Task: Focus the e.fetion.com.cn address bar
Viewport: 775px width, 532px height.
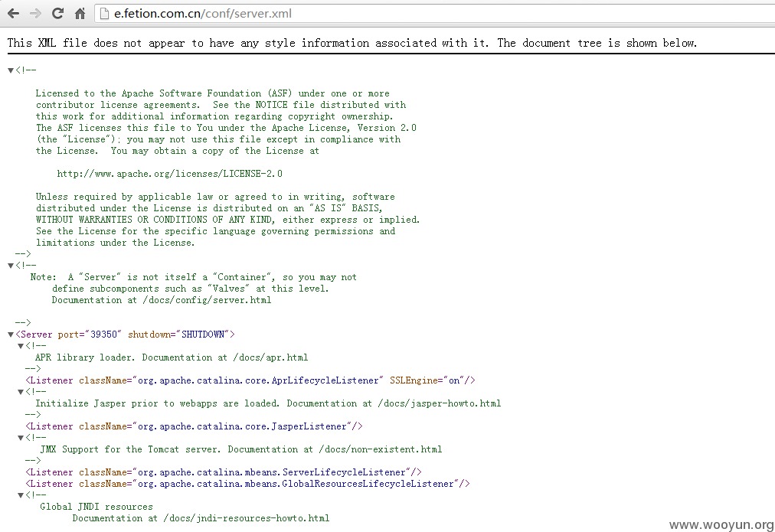Action: point(435,13)
